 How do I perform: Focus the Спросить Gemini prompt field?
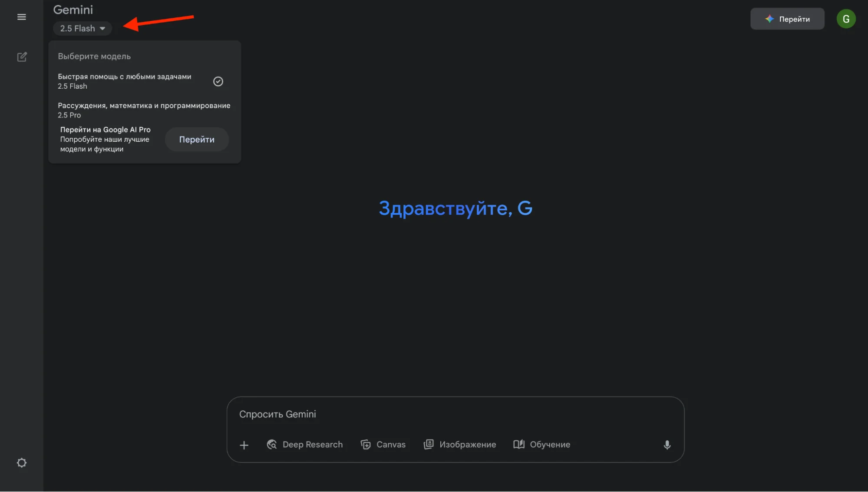click(x=455, y=414)
